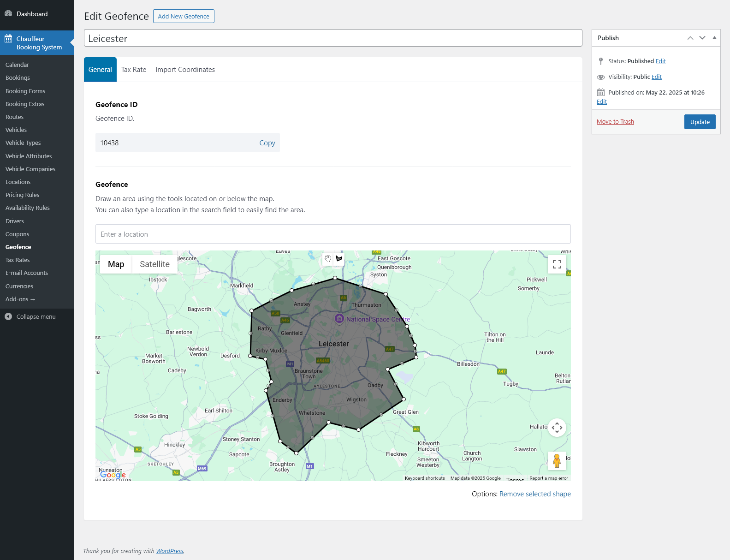
Task: Click the Billesdon label on map
Action: tap(468, 364)
